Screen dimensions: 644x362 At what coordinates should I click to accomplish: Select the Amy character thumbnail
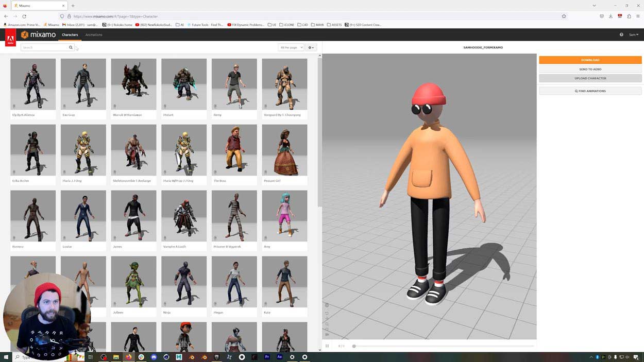pos(284,216)
